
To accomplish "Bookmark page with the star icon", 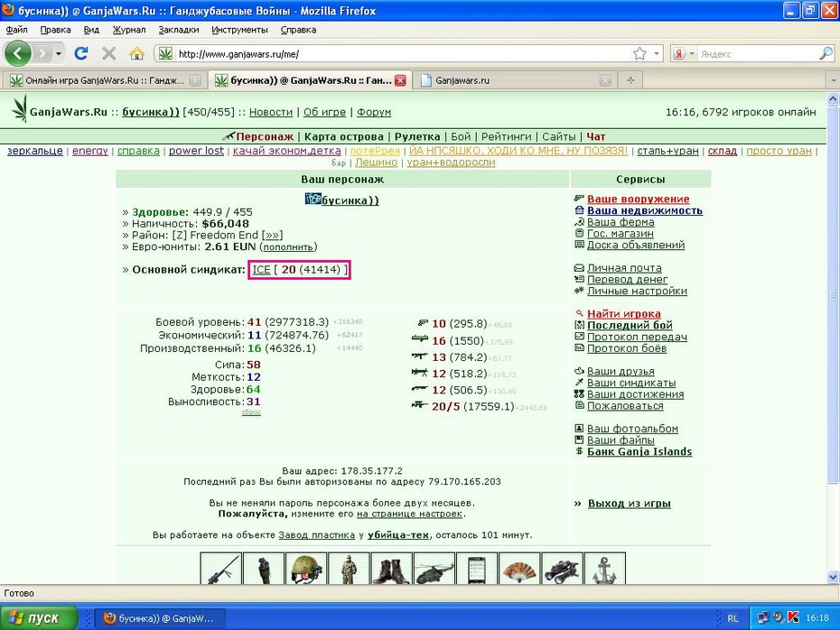I will (639, 53).
